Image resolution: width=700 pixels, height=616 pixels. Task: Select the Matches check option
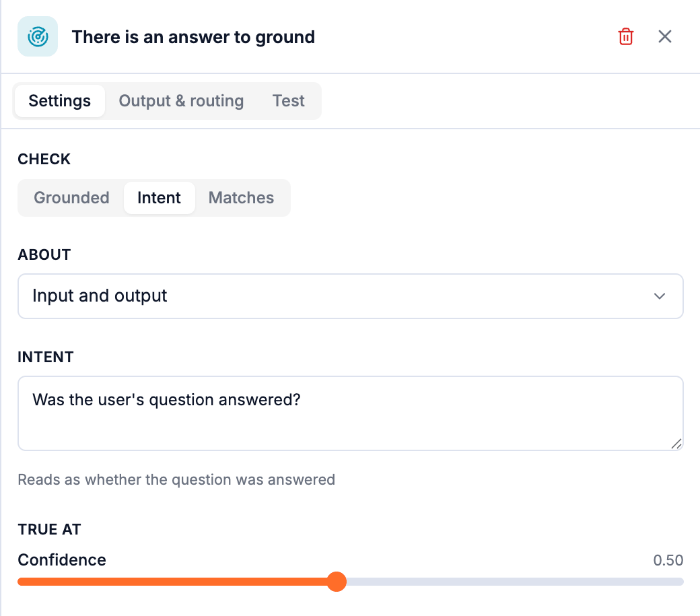click(241, 198)
